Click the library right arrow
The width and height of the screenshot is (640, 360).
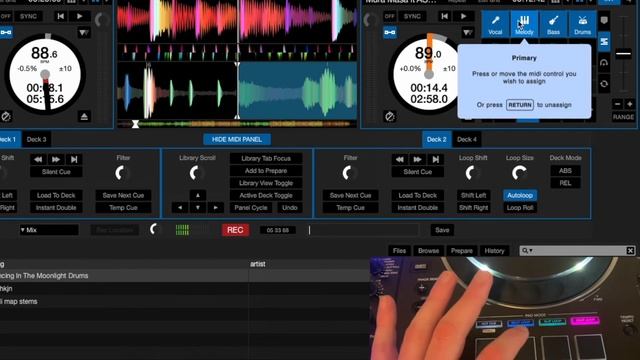[216, 208]
